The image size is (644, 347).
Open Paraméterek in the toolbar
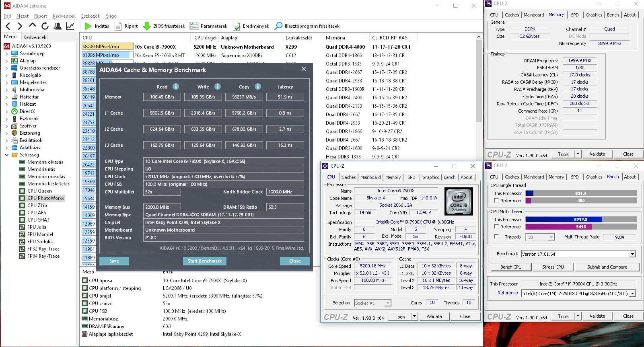tap(208, 26)
